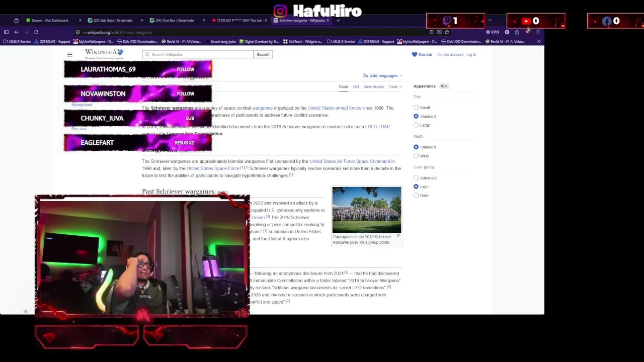Select Dark color radio

(416, 196)
